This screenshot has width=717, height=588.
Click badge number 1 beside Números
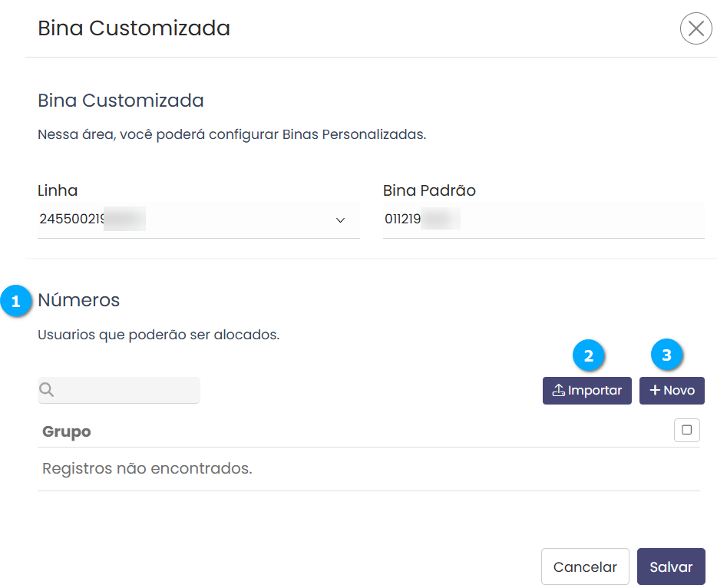click(15, 302)
